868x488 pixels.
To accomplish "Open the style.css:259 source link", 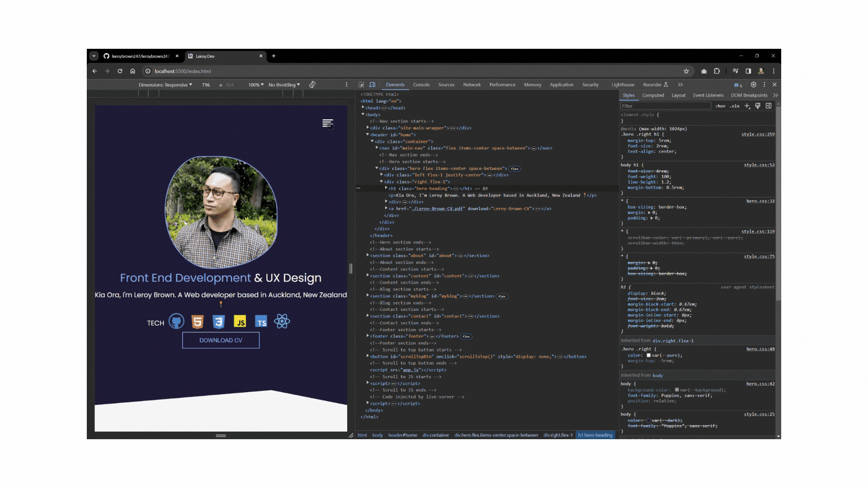I will point(758,135).
